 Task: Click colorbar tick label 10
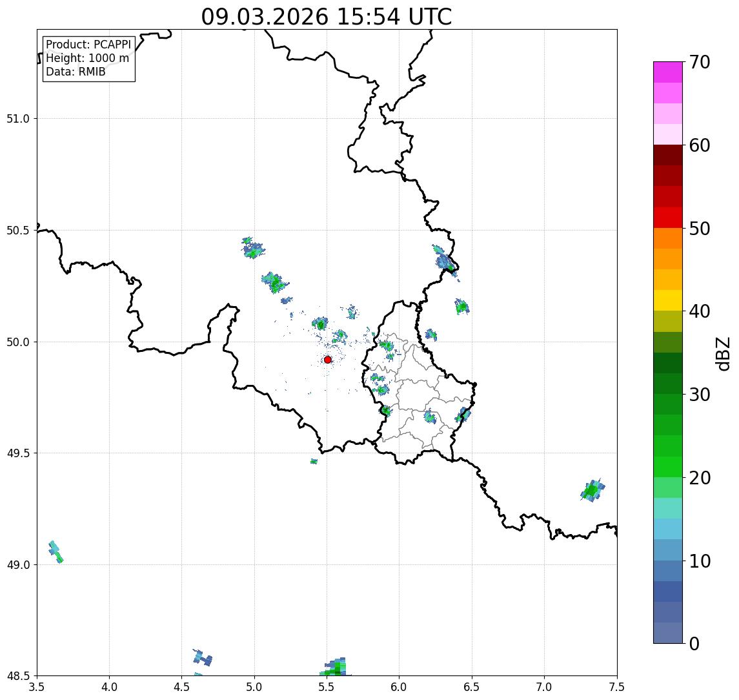tap(700, 561)
